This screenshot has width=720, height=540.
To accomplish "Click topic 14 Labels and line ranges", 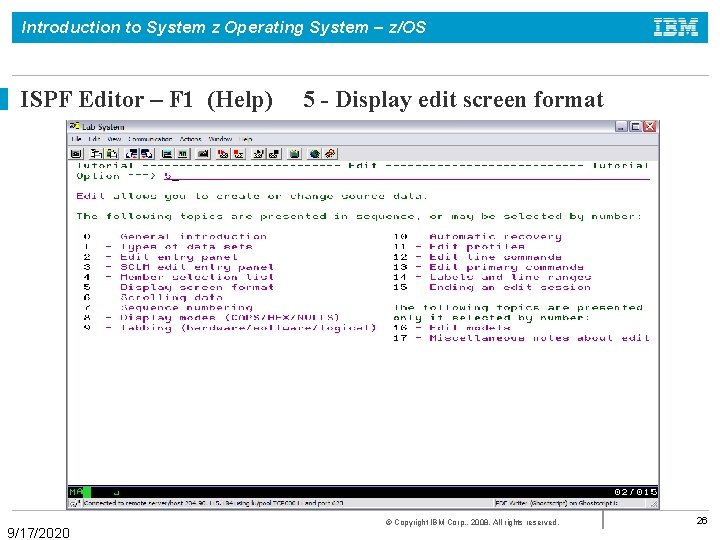I will (492, 277).
